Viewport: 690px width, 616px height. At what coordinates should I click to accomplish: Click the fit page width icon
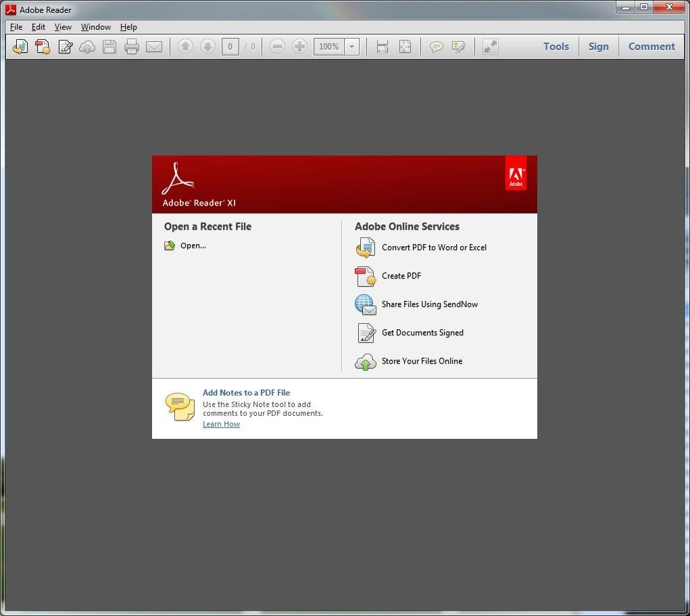point(383,47)
